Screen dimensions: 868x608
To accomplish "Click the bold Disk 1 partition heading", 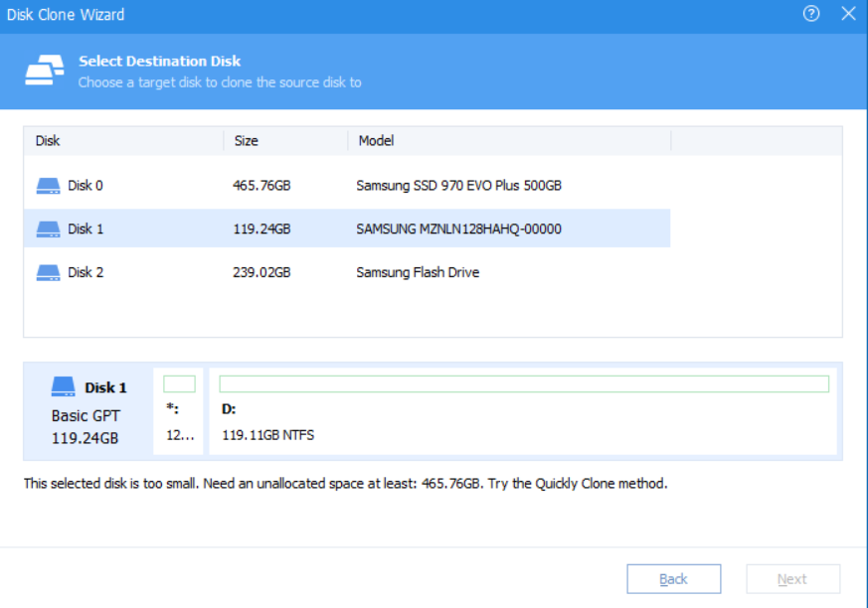I will [105, 387].
